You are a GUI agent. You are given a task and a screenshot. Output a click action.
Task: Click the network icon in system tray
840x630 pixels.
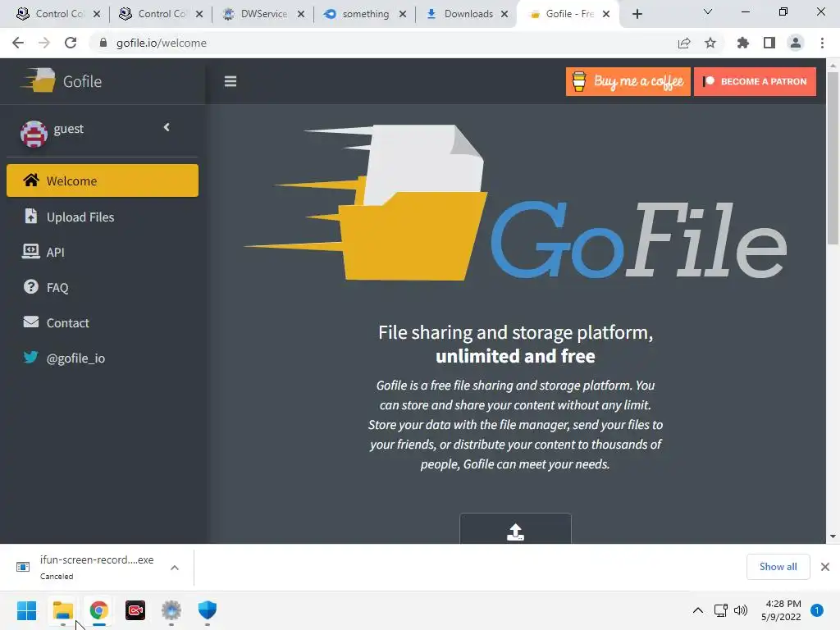tap(721, 610)
